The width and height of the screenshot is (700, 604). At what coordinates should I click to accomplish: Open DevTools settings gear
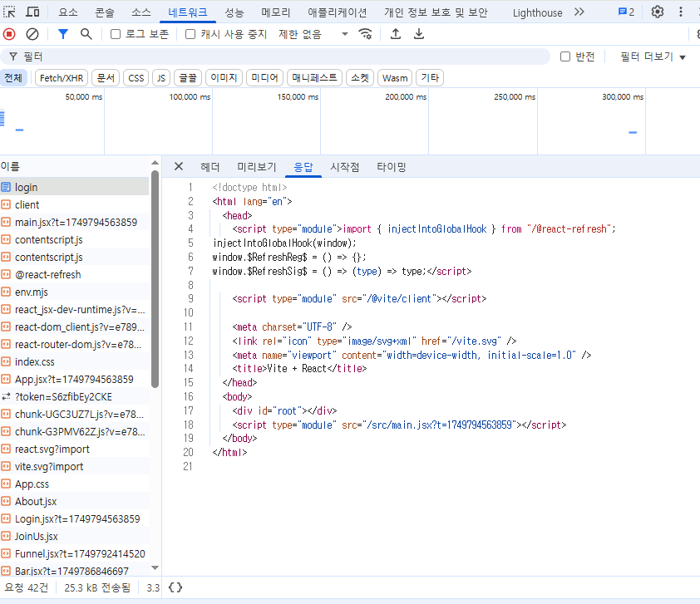tap(658, 12)
